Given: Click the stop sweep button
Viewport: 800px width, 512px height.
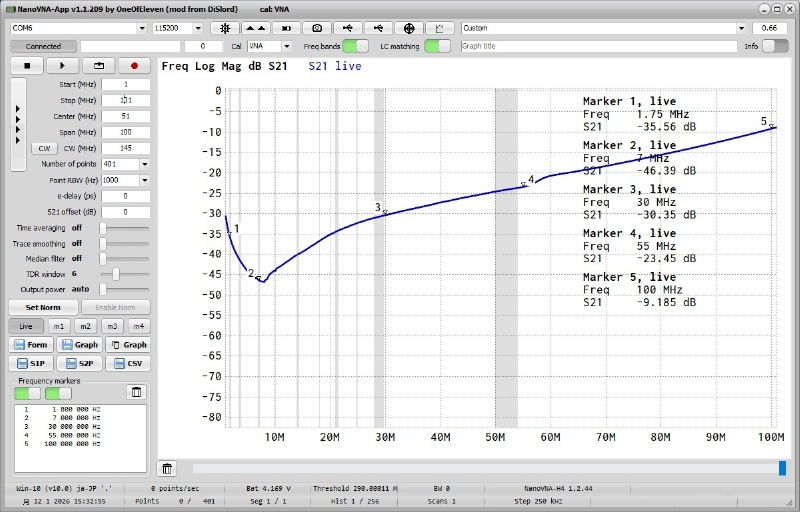Looking at the screenshot, I should 27,65.
